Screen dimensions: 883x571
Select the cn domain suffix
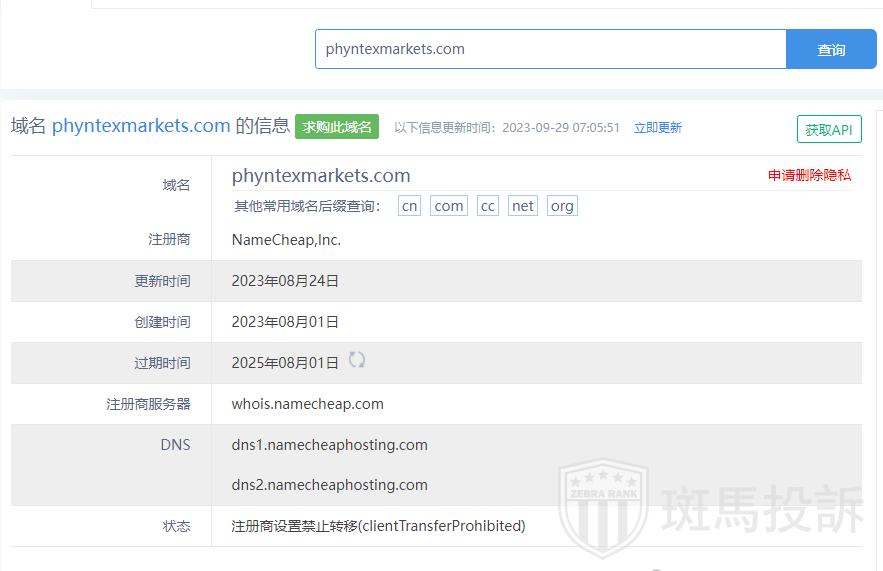tap(409, 206)
